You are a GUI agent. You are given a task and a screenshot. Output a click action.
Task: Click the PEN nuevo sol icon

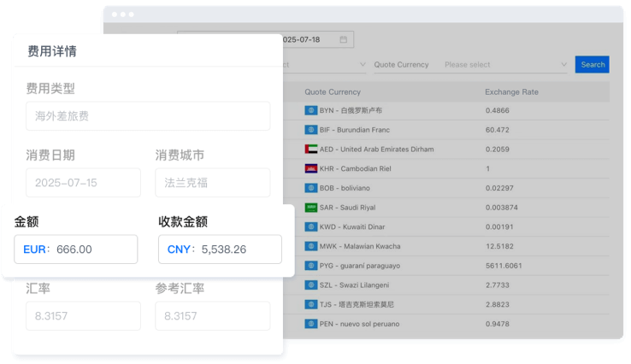tap(311, 324)
